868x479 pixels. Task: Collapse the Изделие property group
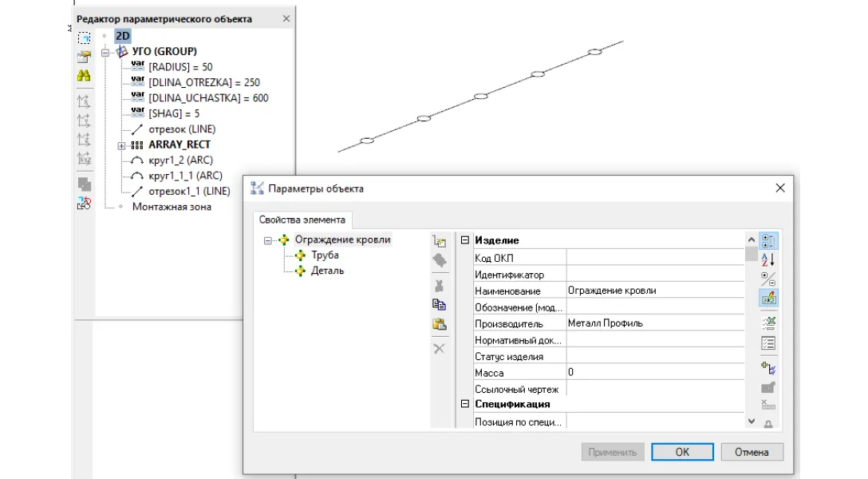coord(465,240)
